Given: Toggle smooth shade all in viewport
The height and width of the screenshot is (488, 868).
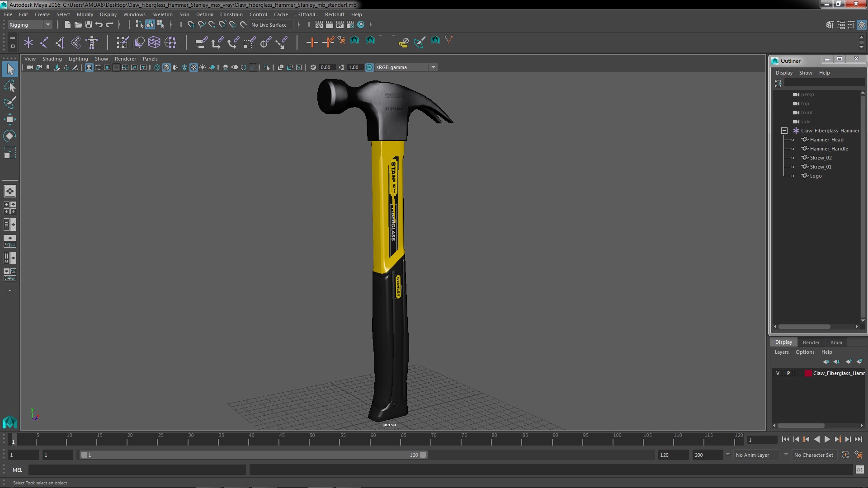Looking at the screenshot, I should pyautogui.click(x=166, y=67).
